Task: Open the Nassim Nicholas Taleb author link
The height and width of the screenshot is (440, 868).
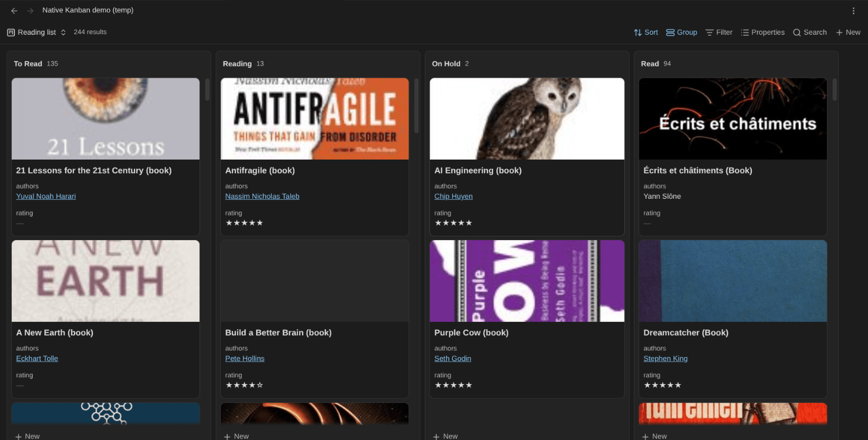Action: [262, 196]
